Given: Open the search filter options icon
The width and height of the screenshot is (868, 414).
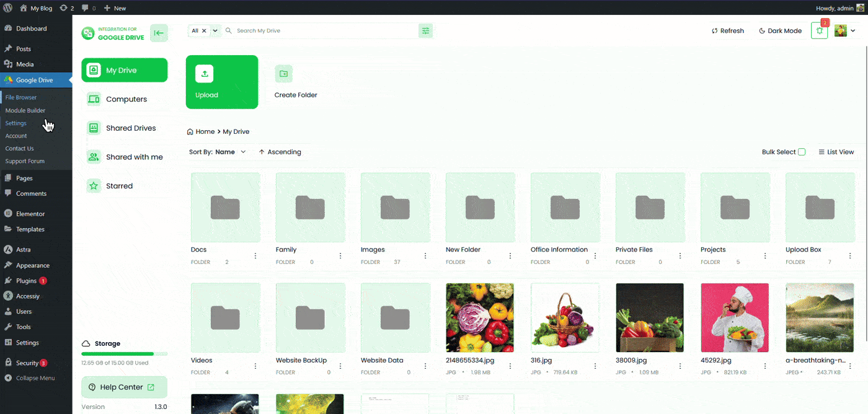Looking at the screenshot, I should pos(425,30).
